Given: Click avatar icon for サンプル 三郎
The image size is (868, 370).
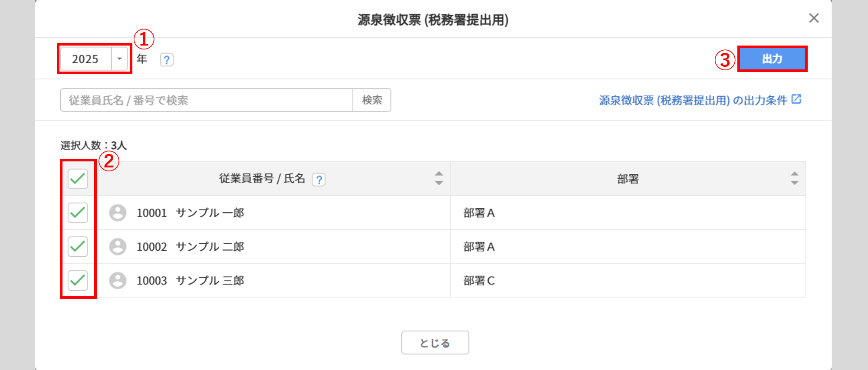Looking at the screenshot, I should pyautogui.click(x=118, y=281).
